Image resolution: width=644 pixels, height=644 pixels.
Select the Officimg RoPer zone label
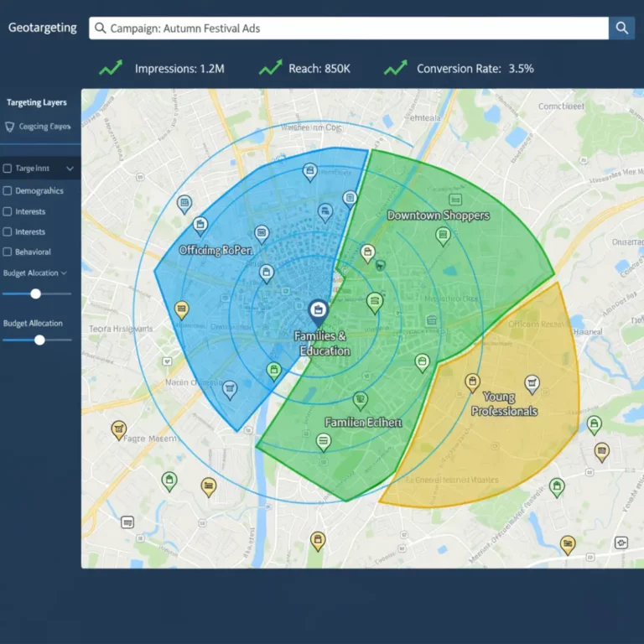point(216,250)
